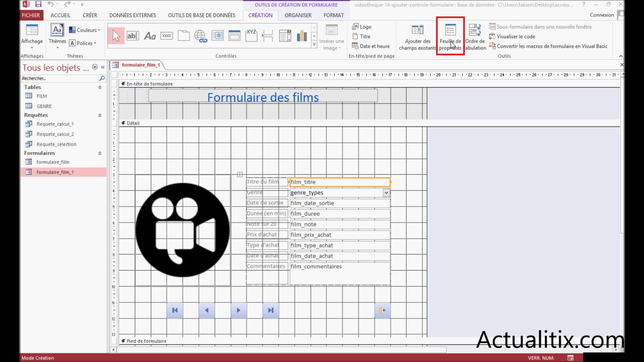Click the Affichage view button

32,36
